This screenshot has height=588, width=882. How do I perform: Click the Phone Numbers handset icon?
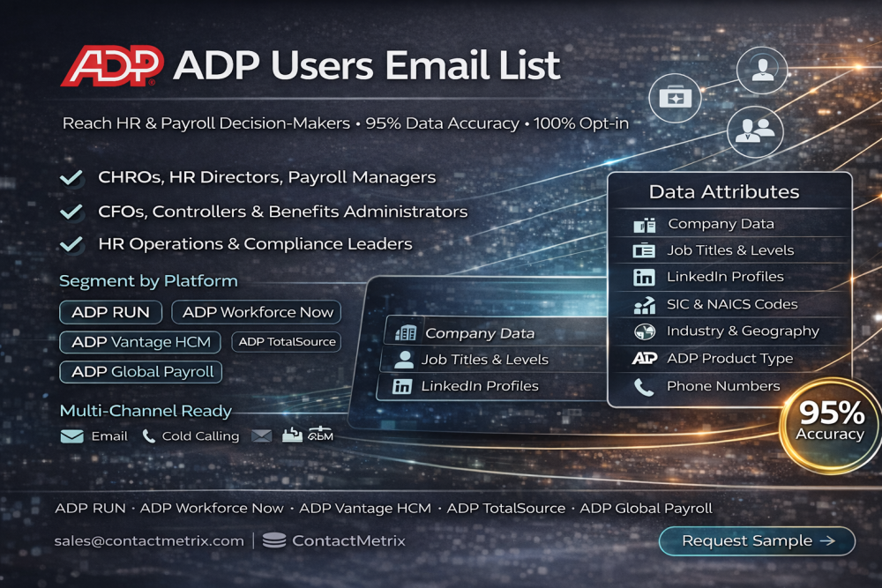click(x=644, y=387)
